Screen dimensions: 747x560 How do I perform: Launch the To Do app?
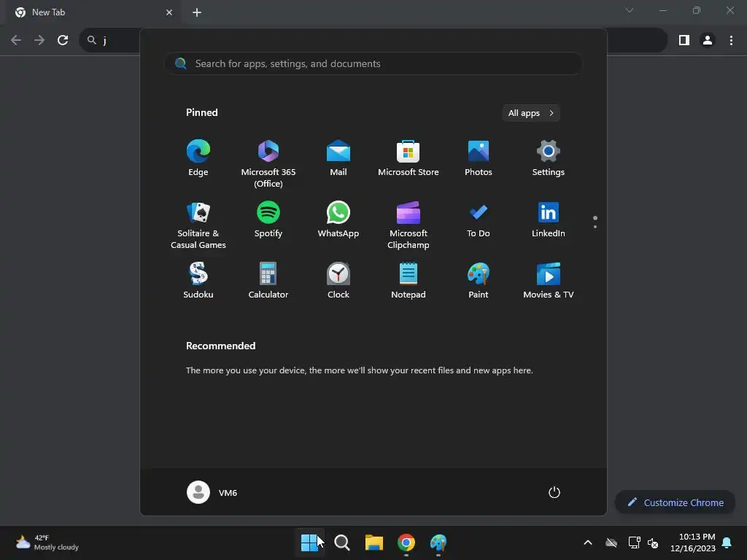479,219
